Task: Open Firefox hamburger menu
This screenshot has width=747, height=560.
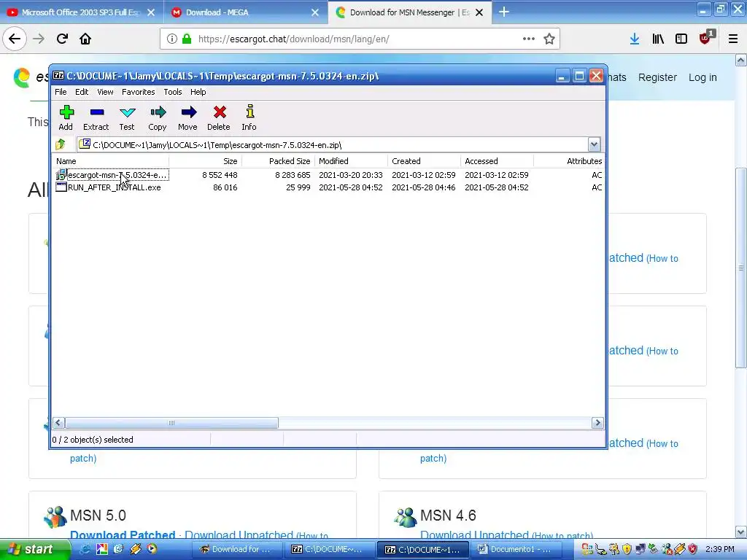Action: point(733,39)
